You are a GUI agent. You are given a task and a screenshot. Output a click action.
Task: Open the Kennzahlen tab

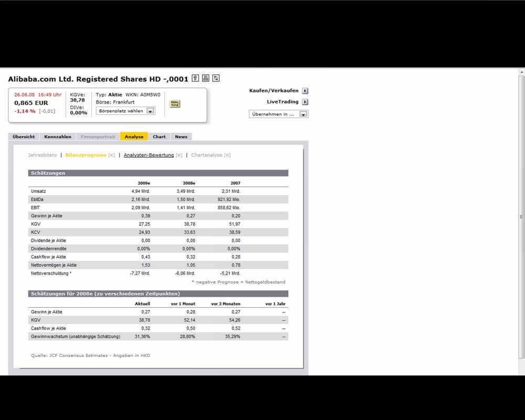(x=58, y=136)
